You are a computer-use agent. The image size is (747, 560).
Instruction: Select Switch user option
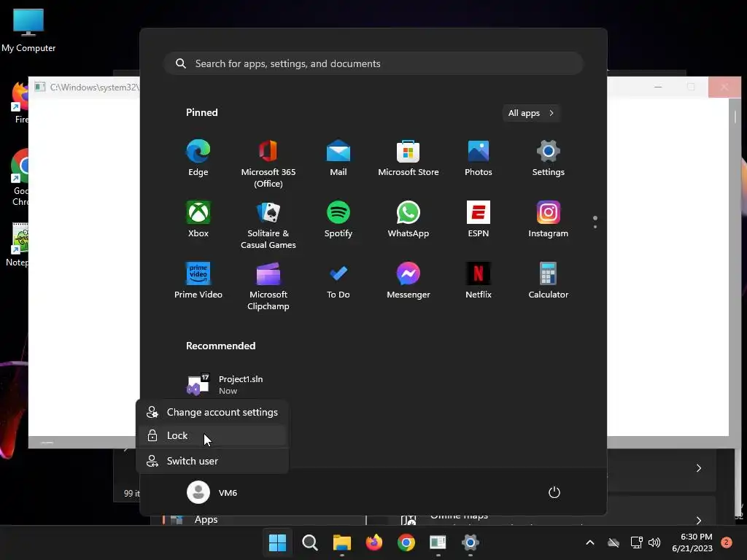212,461
